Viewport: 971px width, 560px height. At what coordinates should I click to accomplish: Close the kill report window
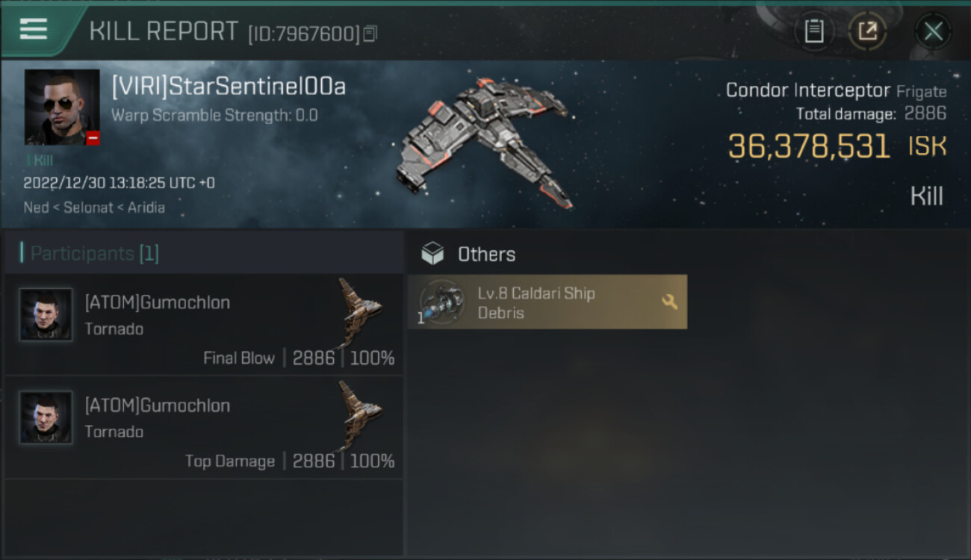tap(933, 31)
